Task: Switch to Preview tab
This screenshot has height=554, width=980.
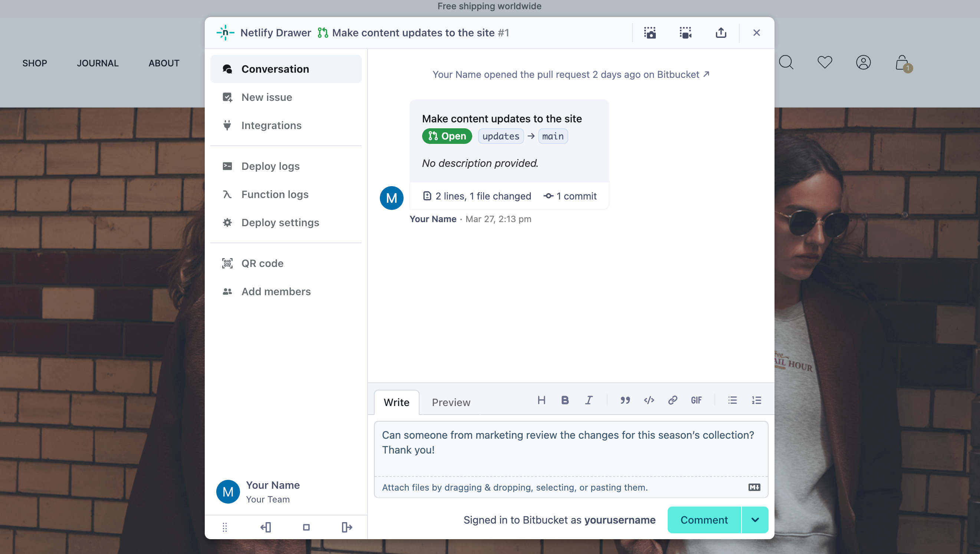Action: (451, 402)
